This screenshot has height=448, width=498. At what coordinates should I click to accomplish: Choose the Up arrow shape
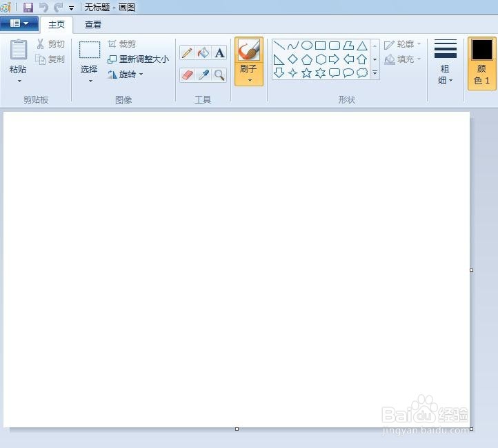point(362,59)
